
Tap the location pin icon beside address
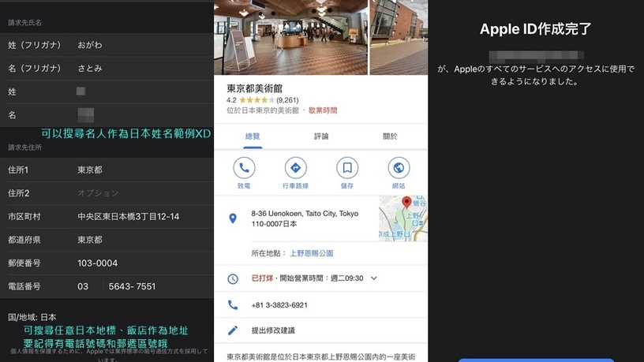(233, 218)
